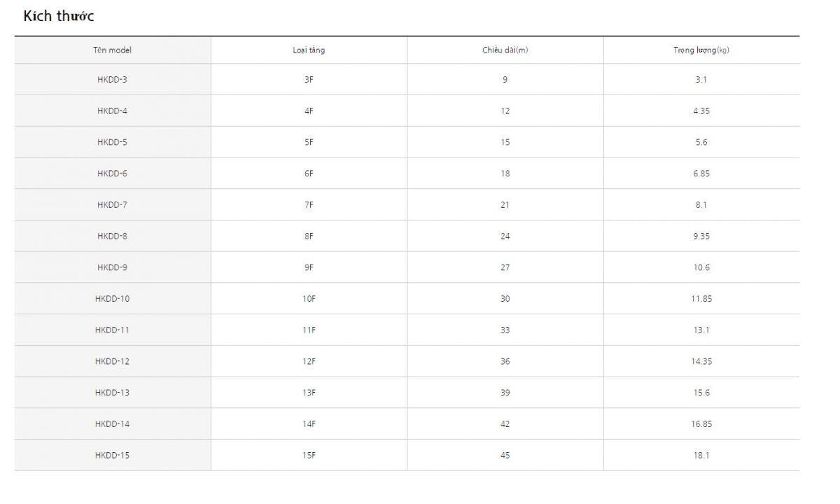Click the 6F floor type cell
The width and height of the screenshot is (840, 504).
point(309,174)
